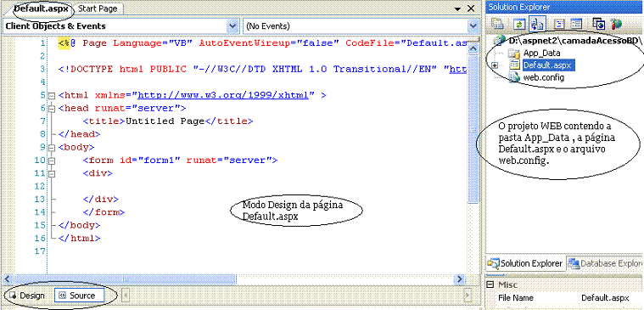Open the Database Explorer bottom tab
The height and width of the screenshot is (310, 644).
pyautogui.click(x=605, y=263)
